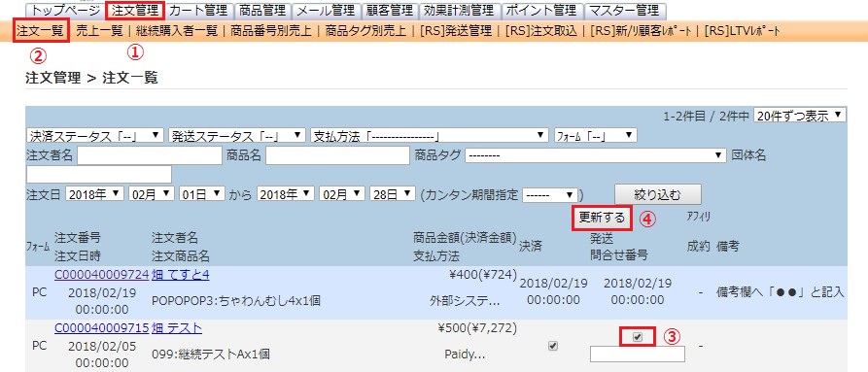
Task: Click the 注文者名 input field
Action: [150, 155]
